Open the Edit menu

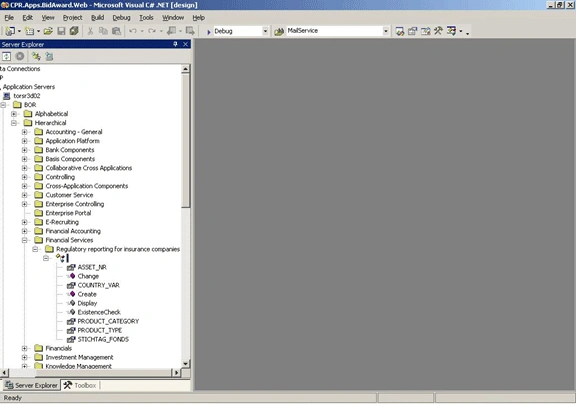28,18
